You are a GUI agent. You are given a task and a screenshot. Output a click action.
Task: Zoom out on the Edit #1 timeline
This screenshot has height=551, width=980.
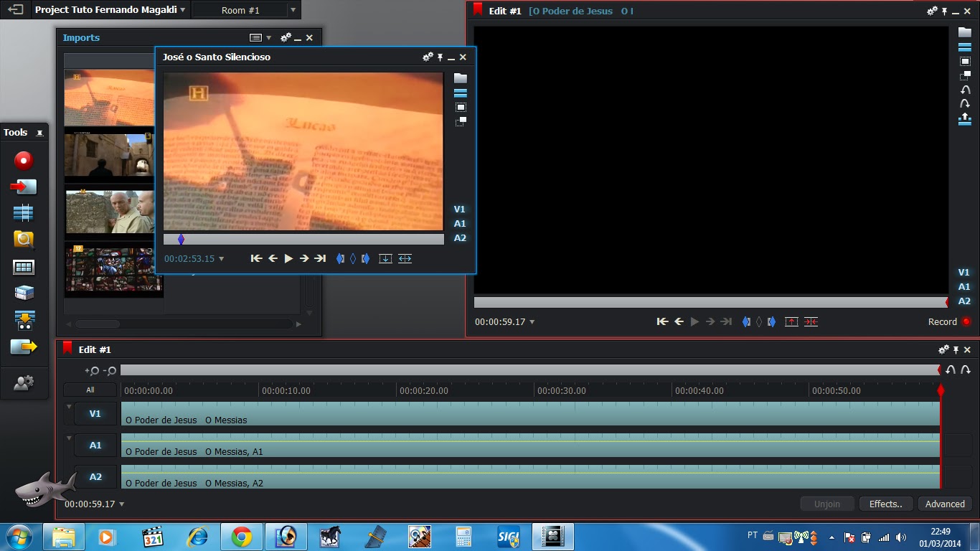point(110,370)
